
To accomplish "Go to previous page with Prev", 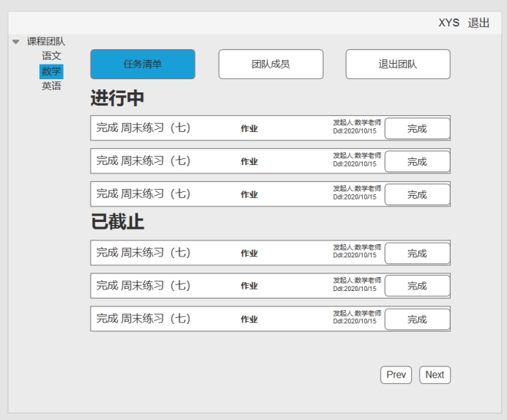I will [396, 375].
